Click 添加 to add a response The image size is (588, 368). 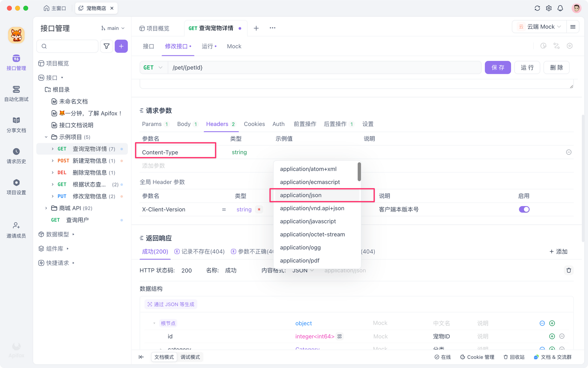[558, 251]
